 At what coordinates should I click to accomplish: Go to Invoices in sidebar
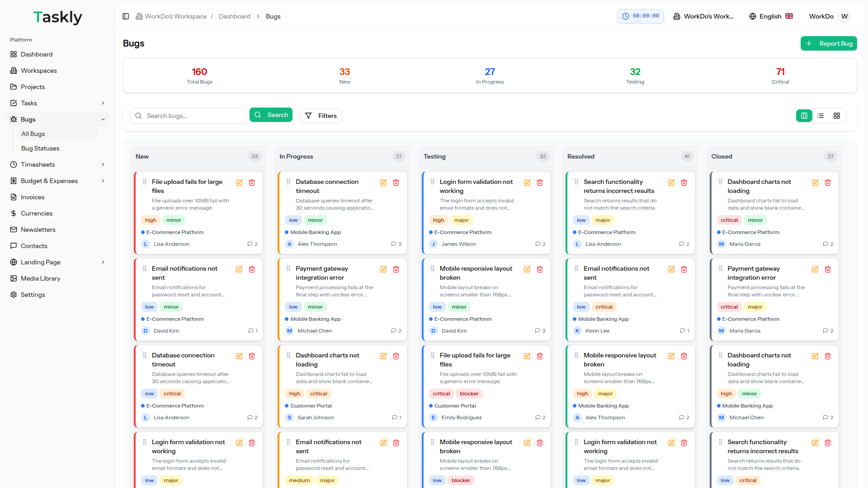click(x=33, y=197)
